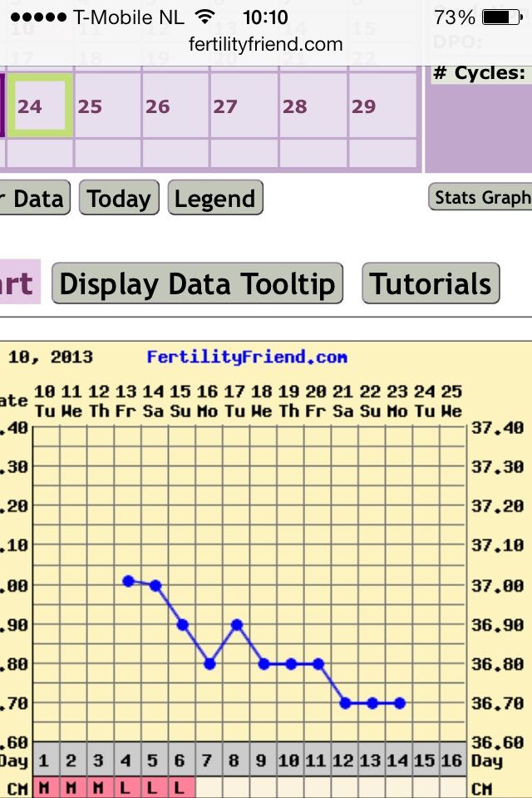Click the # Cycles label
The height and width of the screenshot is (798, 532).
click(479, 73)
